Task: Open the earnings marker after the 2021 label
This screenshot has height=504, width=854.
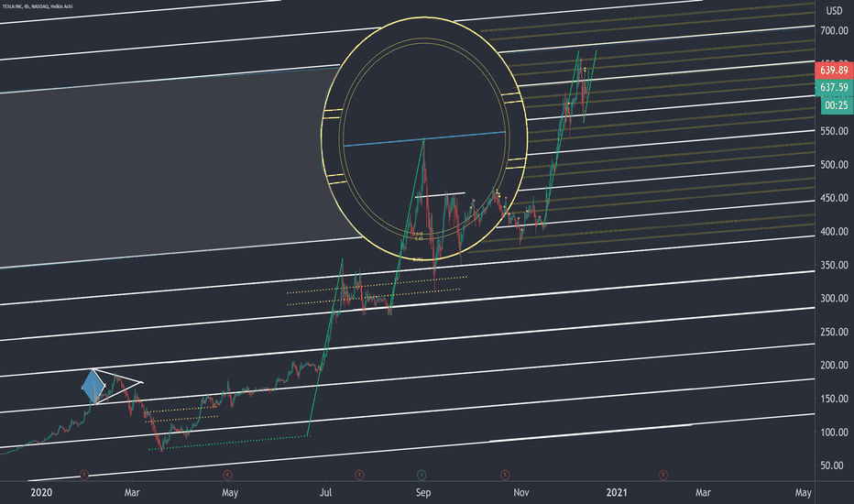Action: pyautogui.click(x=663, y=475)
